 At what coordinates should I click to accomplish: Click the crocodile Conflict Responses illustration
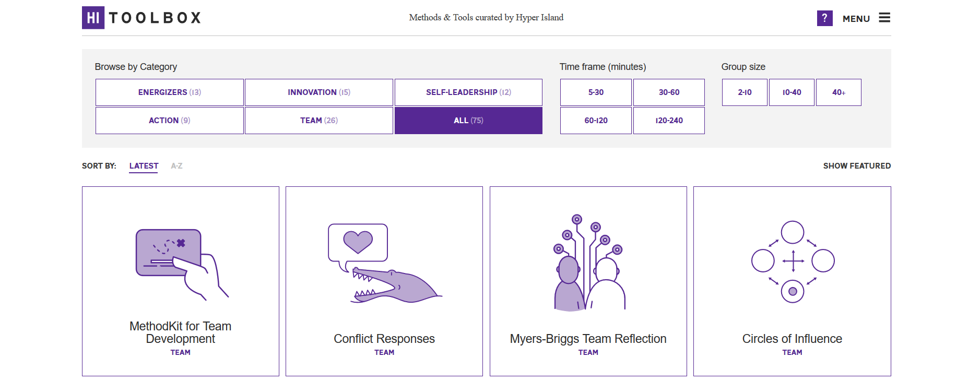click(385, 264)
